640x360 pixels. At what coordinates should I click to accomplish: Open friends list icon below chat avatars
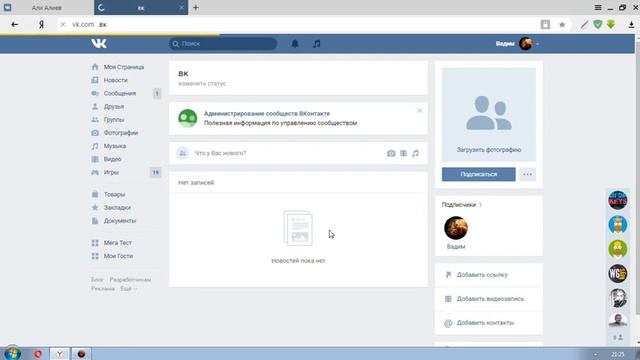[618, 337]
